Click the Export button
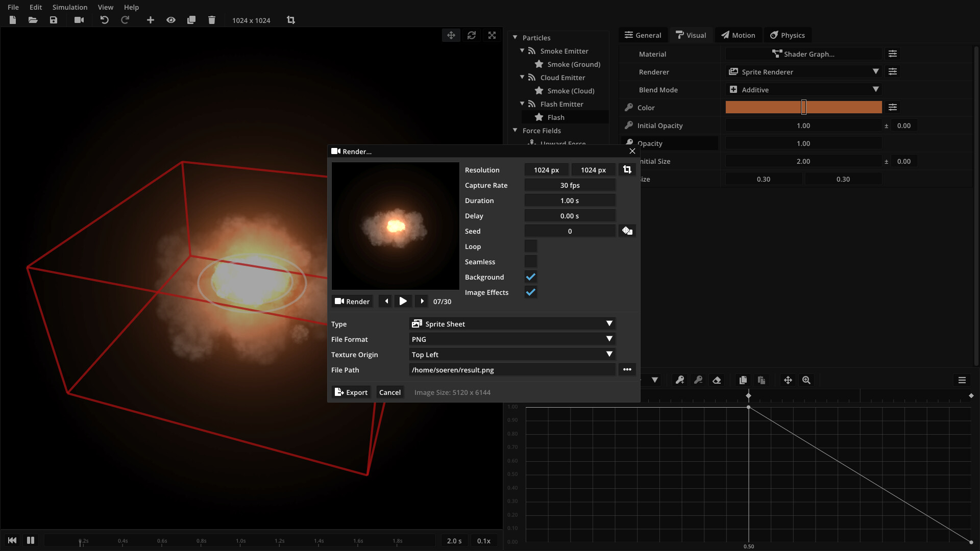980x551 pixels. click(x=351, y=392)
